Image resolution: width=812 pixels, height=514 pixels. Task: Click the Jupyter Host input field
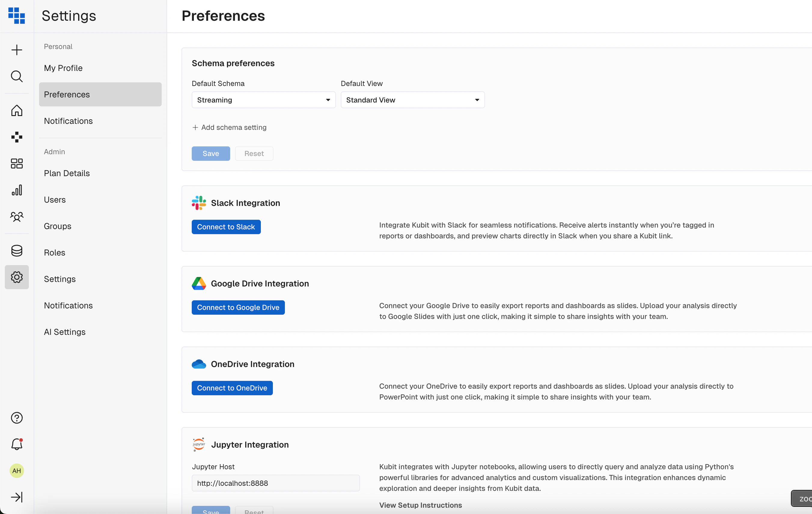[x=276, y=483]
